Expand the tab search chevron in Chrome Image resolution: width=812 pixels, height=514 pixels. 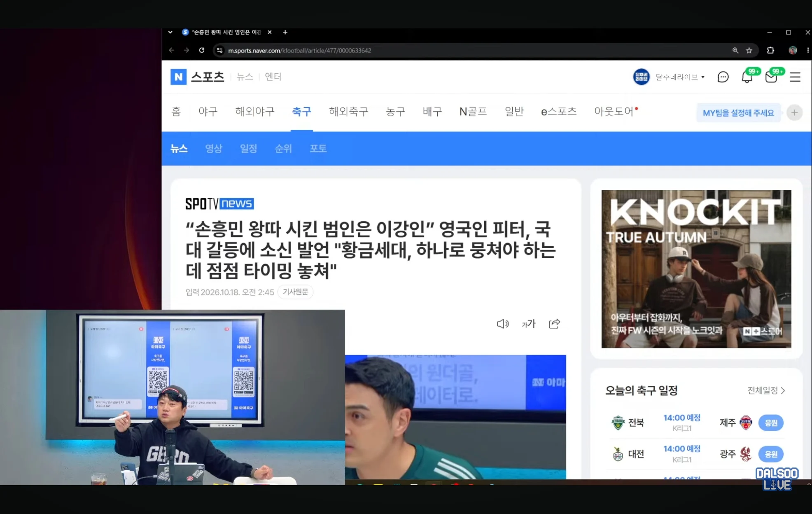point(170,32)
